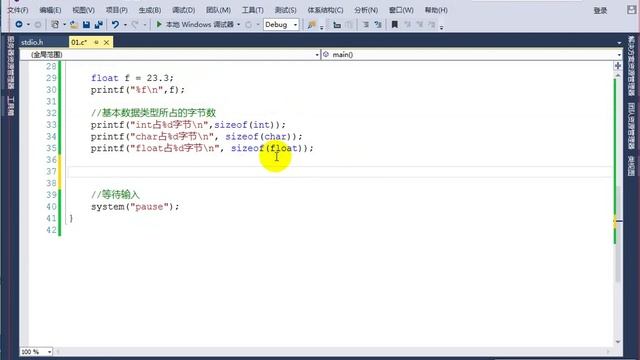The height and width of the screenshot is (360, 640).
Task: Click the comment //等待输入 on line 39
Action: [116, 195]
